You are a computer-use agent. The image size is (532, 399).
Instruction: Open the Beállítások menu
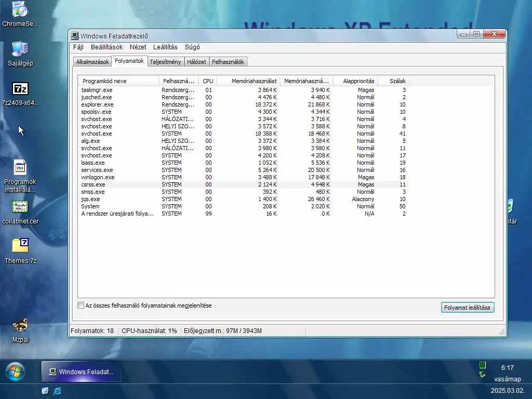click(107, 47)
